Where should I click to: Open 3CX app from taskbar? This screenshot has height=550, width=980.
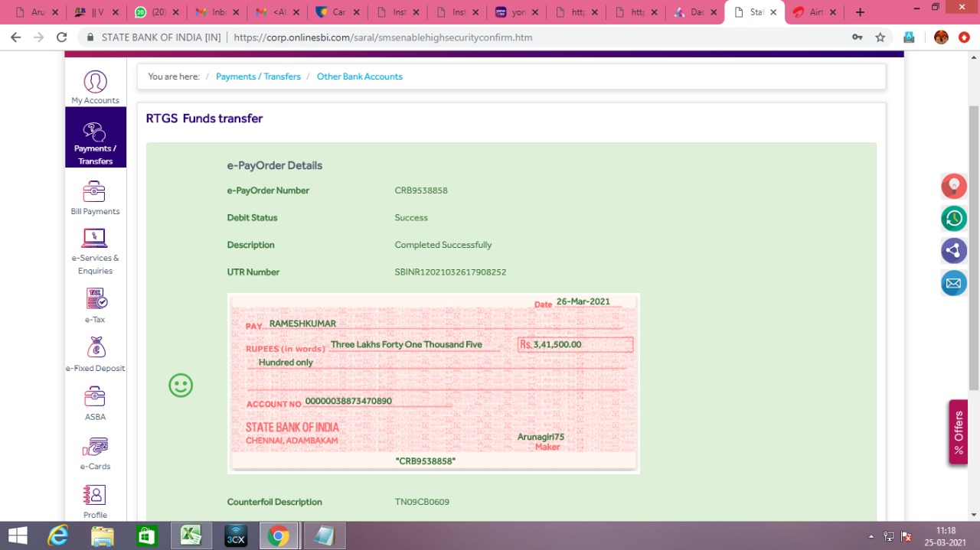235,535
